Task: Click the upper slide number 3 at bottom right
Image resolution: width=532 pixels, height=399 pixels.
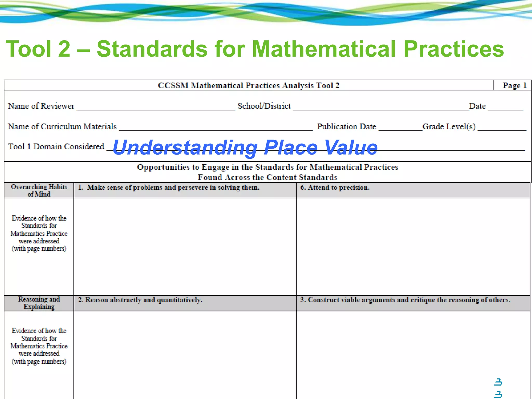Action: click(x=498, y=382)
